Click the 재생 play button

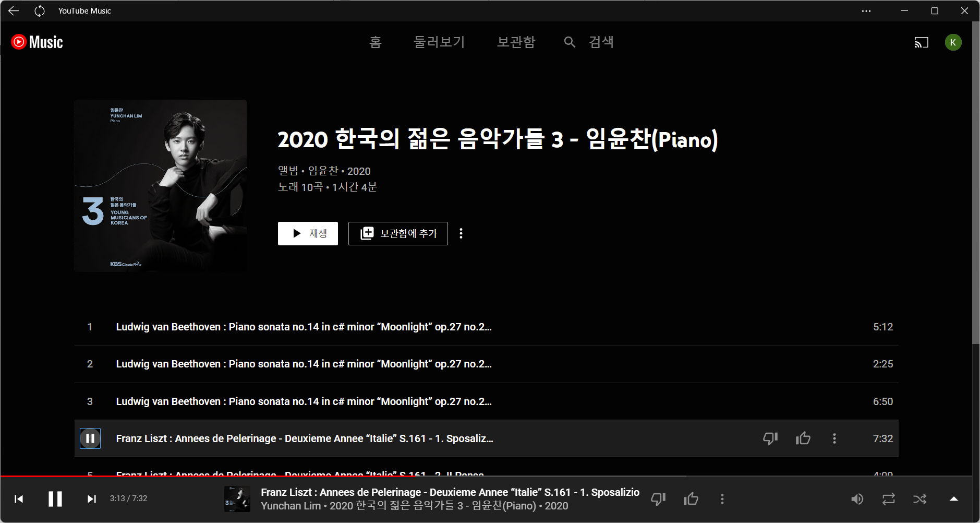(308, 233)
